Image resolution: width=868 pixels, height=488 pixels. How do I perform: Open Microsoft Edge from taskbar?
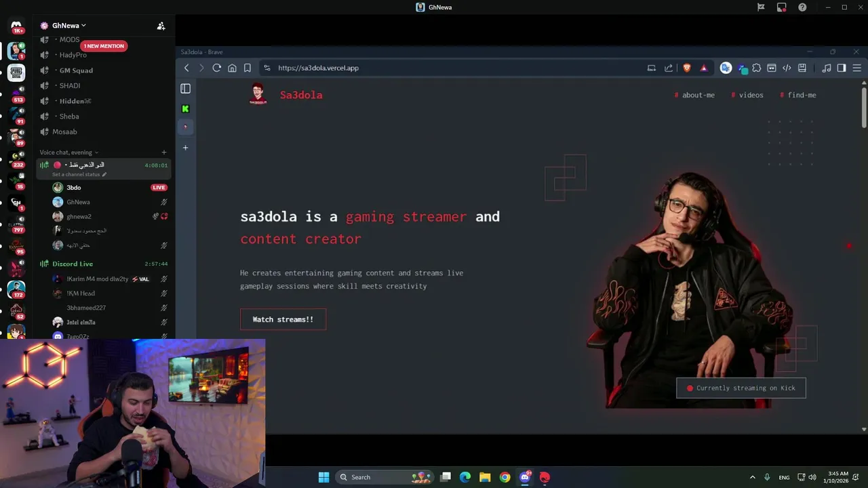click(465, 477)
